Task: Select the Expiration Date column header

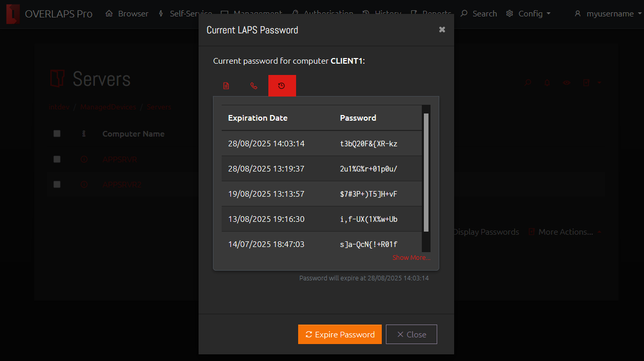Action: click(x=258, y=118)
